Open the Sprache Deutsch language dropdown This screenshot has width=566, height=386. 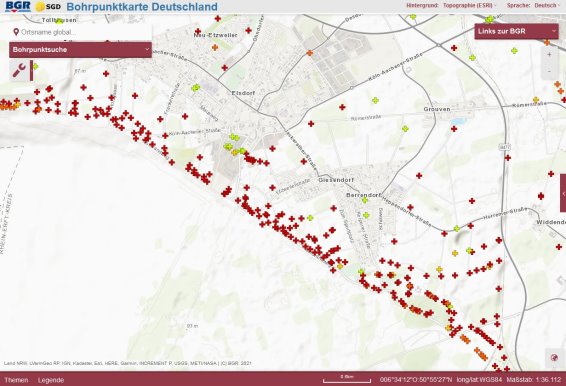click(546, 5)
